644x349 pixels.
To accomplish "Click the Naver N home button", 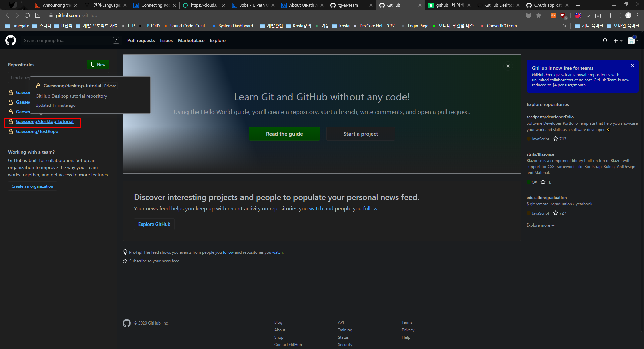I will [38, 15].
